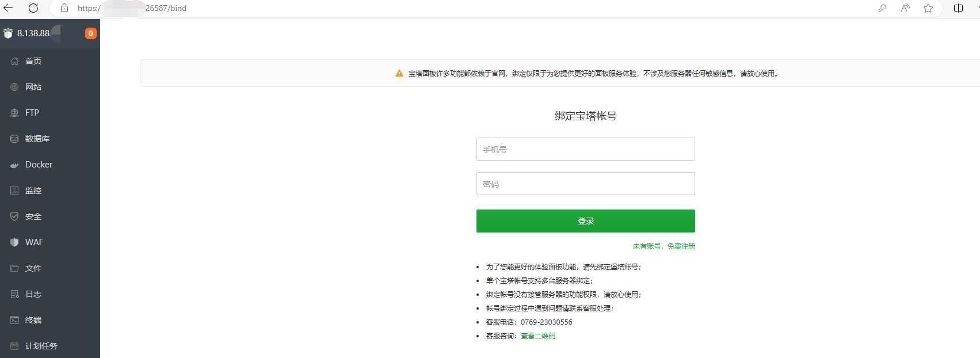Click 未有账号，免费注册 link
The width and height of the screenshot is (980, 358).
pos(664,246)
